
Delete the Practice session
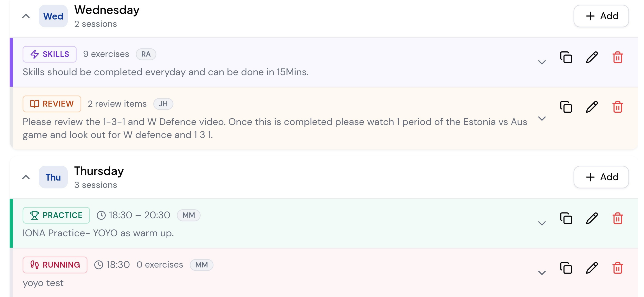tap(618, 218)
